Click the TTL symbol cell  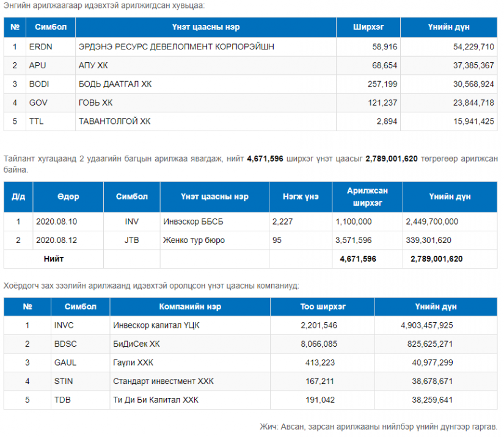tap(51, 121)
